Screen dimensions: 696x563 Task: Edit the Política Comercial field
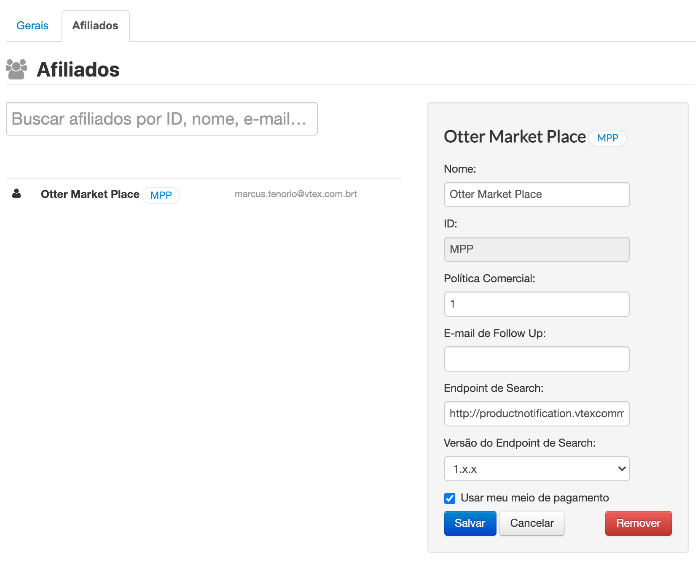(537, 304)
